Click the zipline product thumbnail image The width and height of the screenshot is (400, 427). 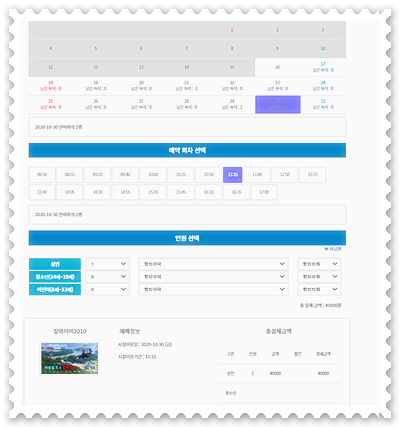pos(70,358)
